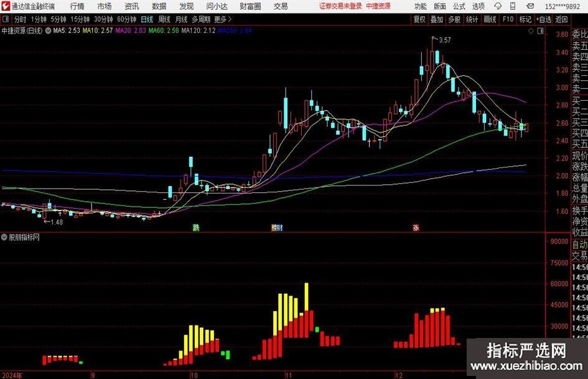Expand 更多 period options
Viewport: 588px width, 379px height.
click(223, 19)
